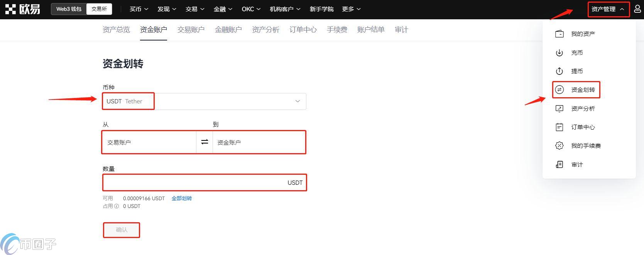The width and height of the screenshot is (644, 255).
Task: Click the wallet icon beside 我的资产
Action: [559, 34]
